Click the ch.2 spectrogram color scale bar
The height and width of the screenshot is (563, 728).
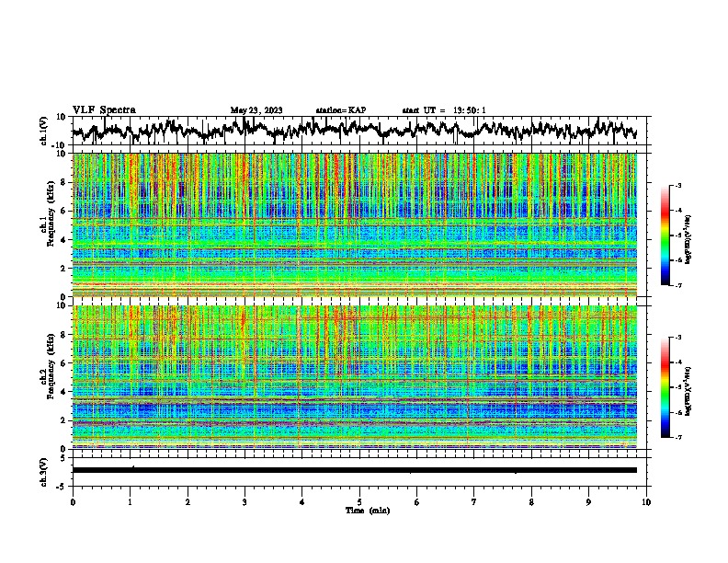coord(665,387)
